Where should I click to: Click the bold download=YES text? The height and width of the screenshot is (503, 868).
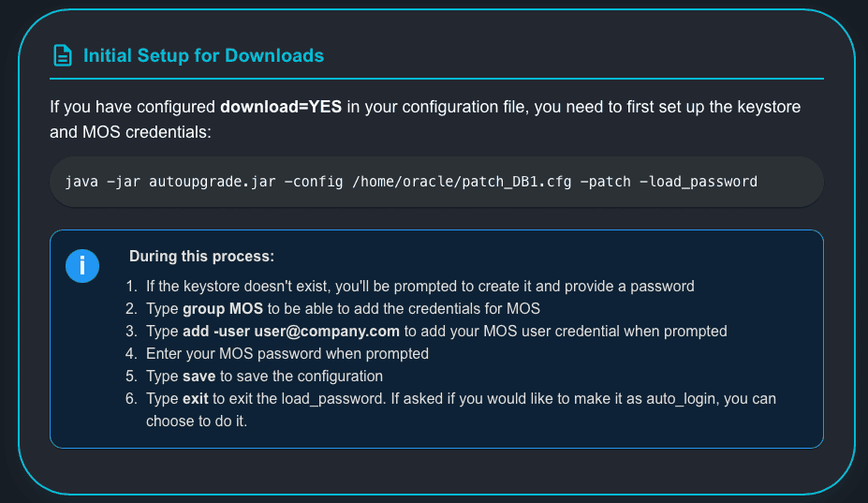pos(281,108)
